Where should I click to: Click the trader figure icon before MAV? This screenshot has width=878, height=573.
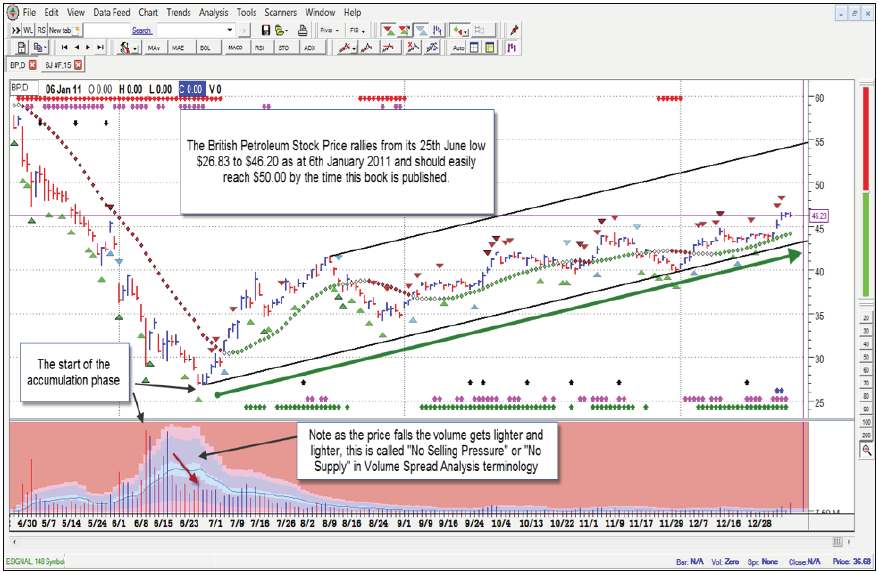[124, 48]
